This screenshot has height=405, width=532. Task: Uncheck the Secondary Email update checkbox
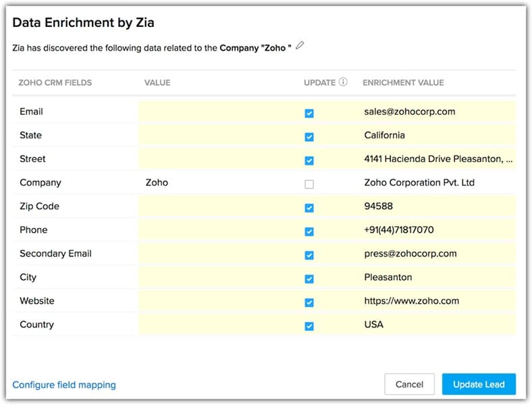point(309,255)
